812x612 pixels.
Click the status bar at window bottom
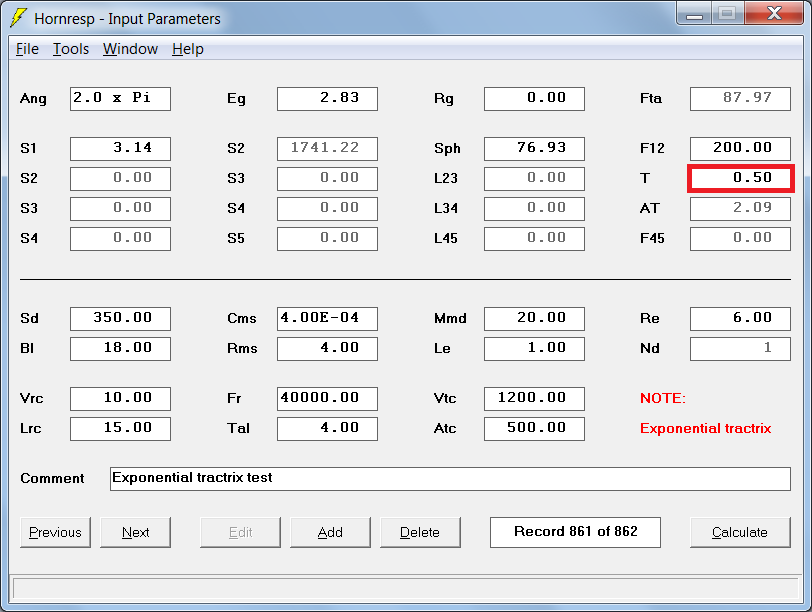coord(405,589)
